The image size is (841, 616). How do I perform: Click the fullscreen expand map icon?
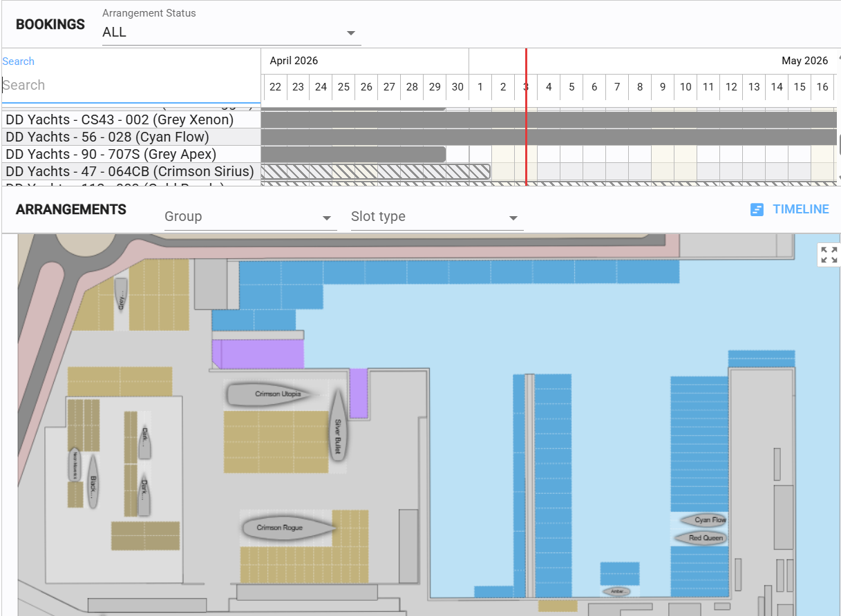pos(829,255)
